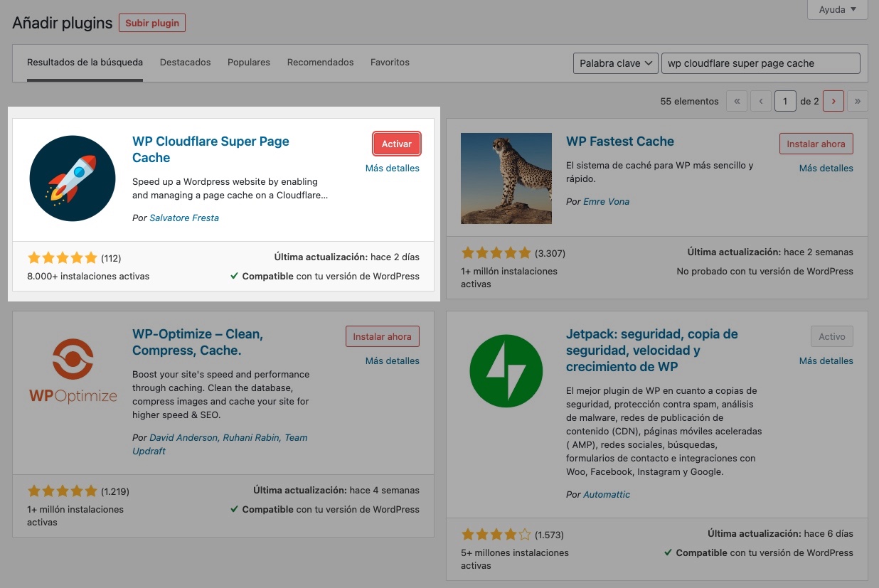Show the Favoritos tab

[x=390, y=63]
